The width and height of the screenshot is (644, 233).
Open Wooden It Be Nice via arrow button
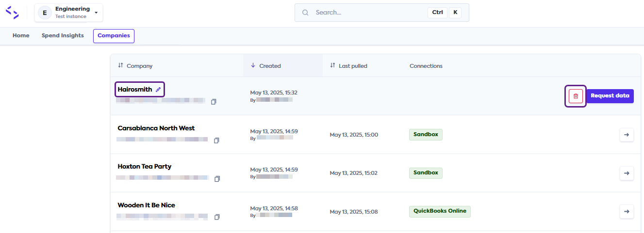pyautogui.click(x=627, y=211)
